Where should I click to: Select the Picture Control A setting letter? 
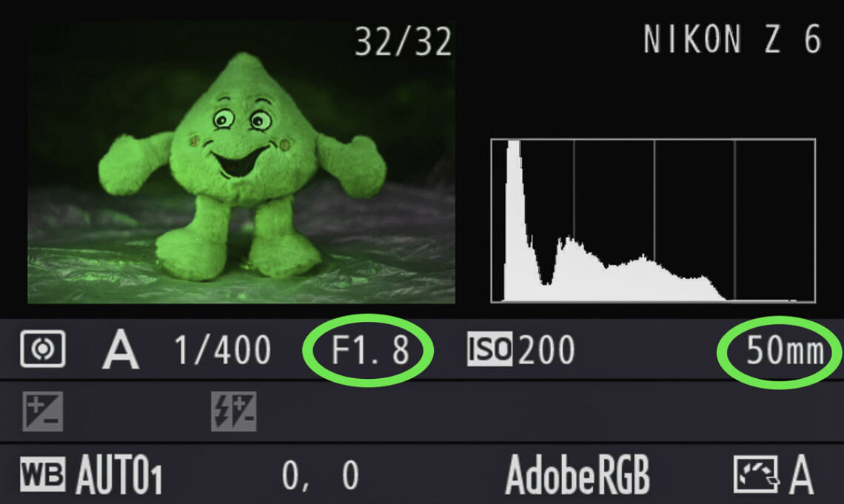(x=801, y=474)
